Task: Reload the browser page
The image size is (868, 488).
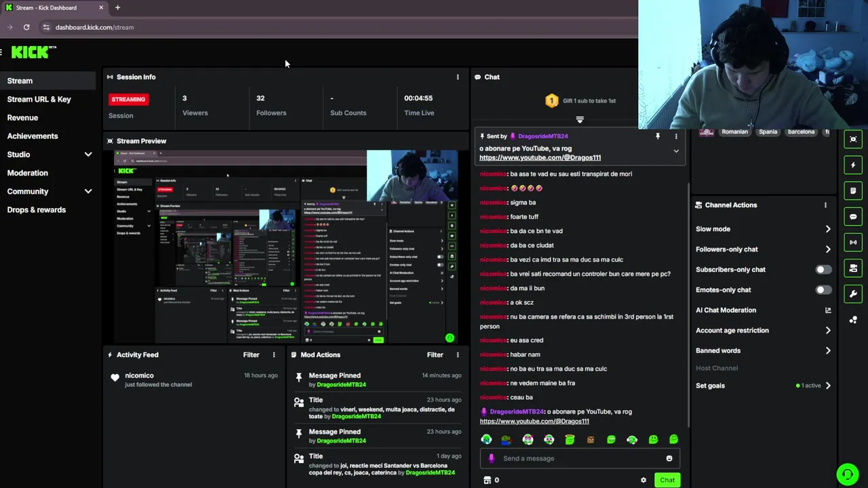Action: click(26, 27)
